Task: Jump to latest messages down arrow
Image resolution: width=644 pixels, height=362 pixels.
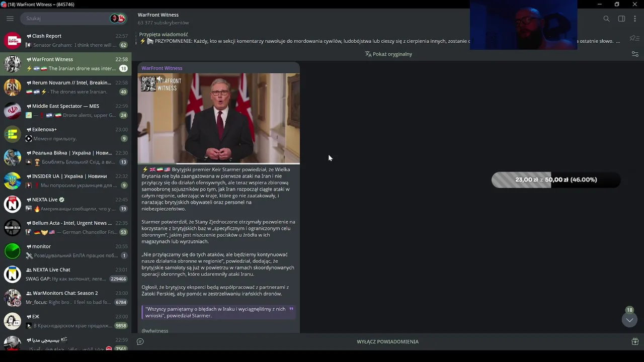Action: coord(629,320)
